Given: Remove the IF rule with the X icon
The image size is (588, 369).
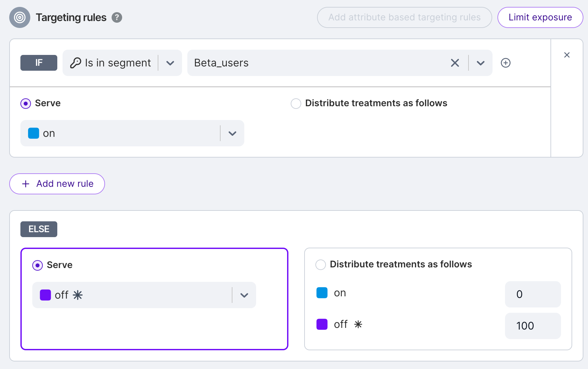Looking at the screenshot, I should coord(567,55).
